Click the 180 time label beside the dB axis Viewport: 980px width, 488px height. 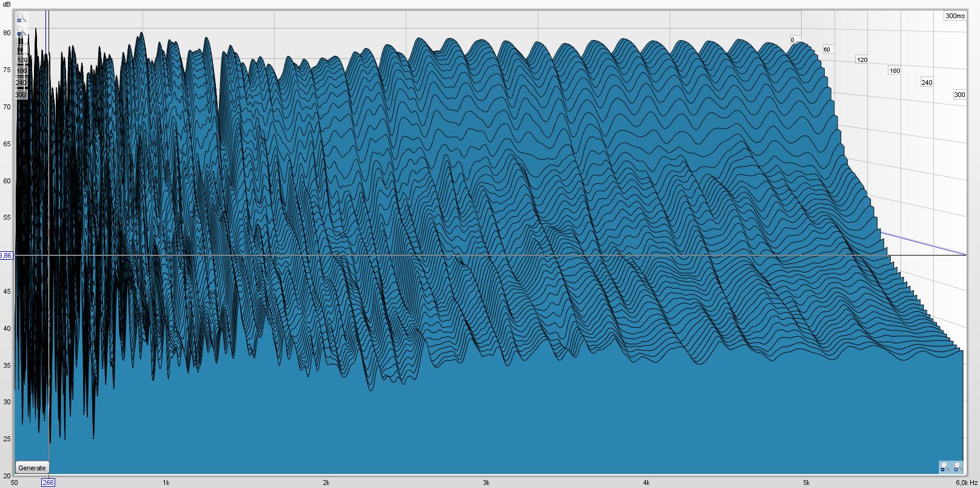point(22,71)
